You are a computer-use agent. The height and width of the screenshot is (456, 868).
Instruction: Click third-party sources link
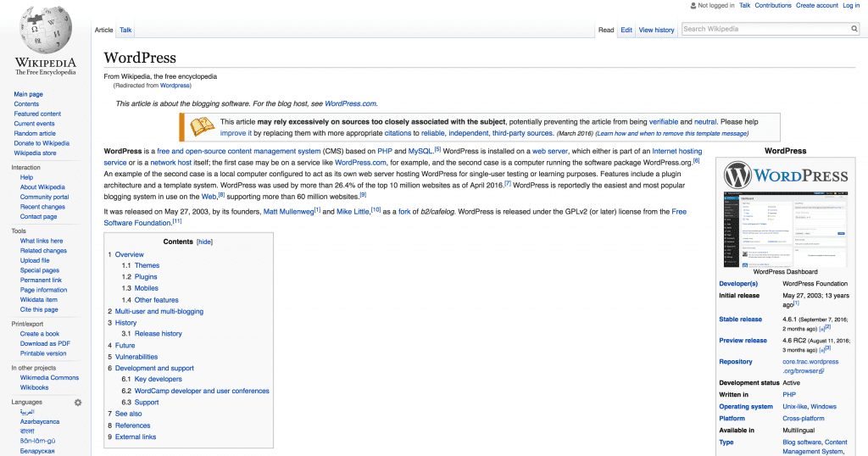click(522, 133)
